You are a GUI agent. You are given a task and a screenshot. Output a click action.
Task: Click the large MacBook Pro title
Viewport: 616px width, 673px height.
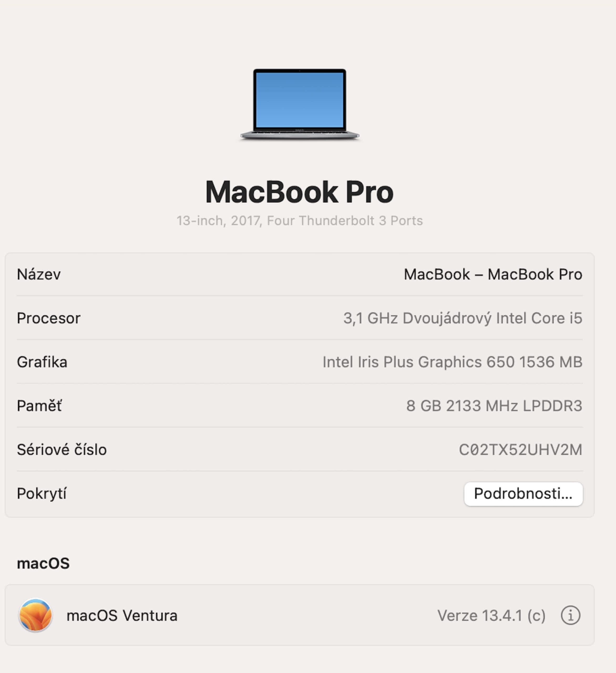tap(299, 192)
